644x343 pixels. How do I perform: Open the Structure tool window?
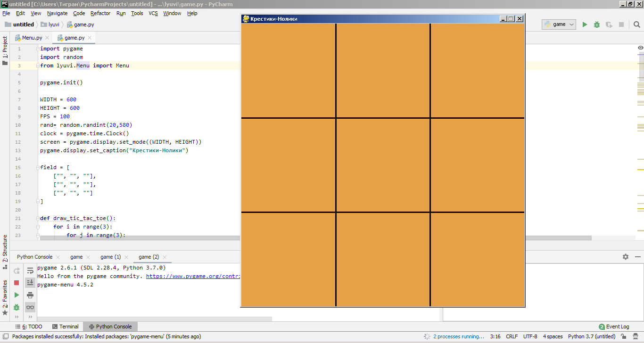coord(5,252)
